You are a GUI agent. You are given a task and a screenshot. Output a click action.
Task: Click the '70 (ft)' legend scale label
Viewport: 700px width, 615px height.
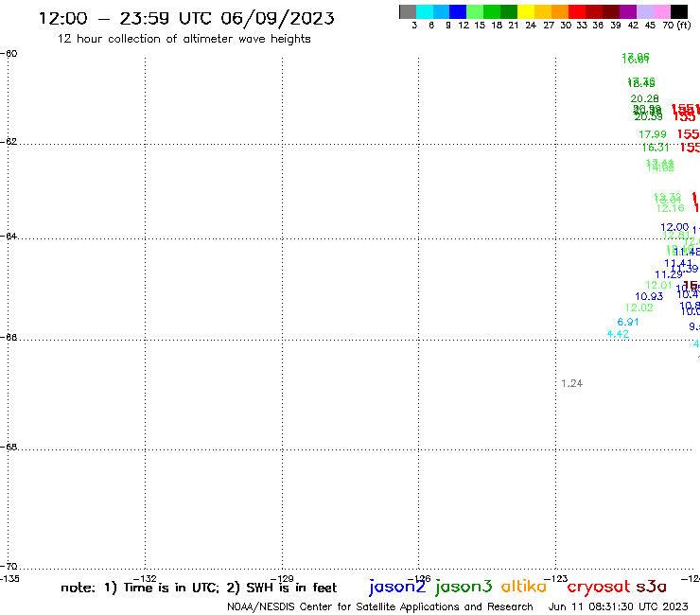pyautogui.click(x=676, y=26)
